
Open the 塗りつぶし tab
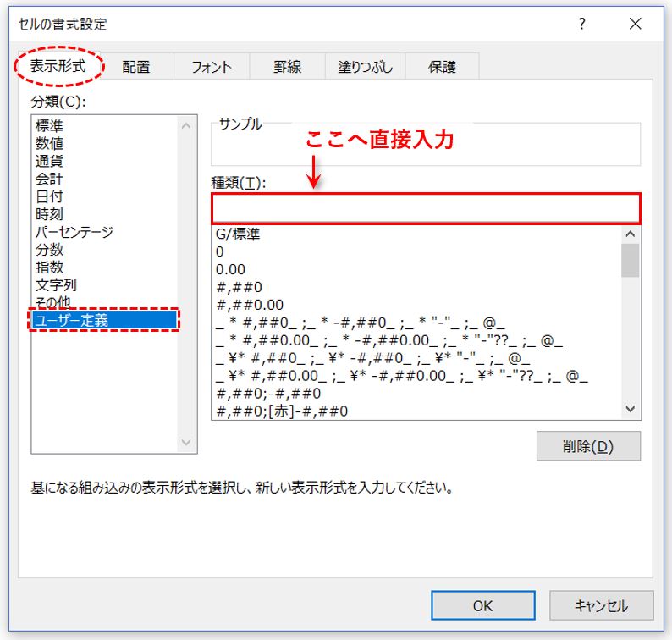[365, 67]
